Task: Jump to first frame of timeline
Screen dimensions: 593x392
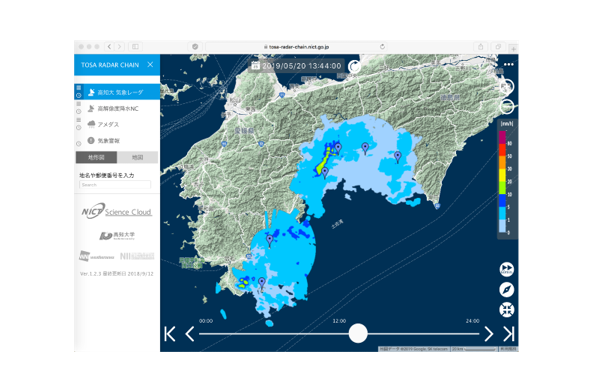Action: click(170, 334)
